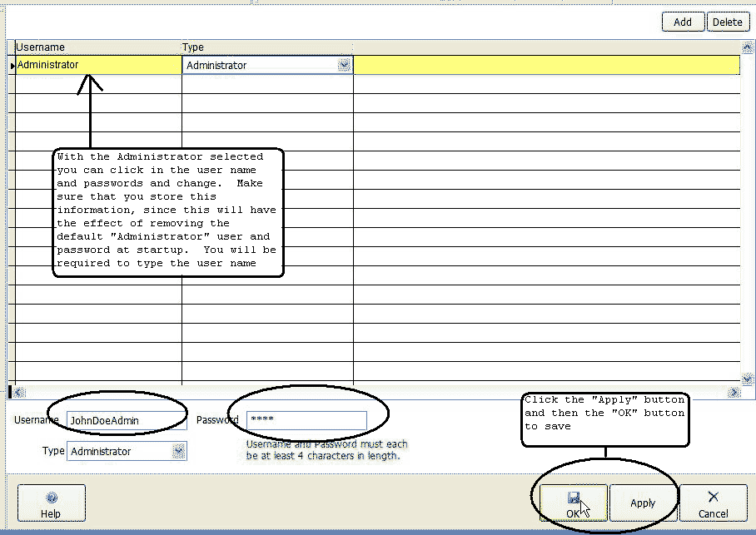The height and width of the screenshot is (535, 756).
Task: Select the empty Username cell directly below Administrator
Action: click(98, 84)
